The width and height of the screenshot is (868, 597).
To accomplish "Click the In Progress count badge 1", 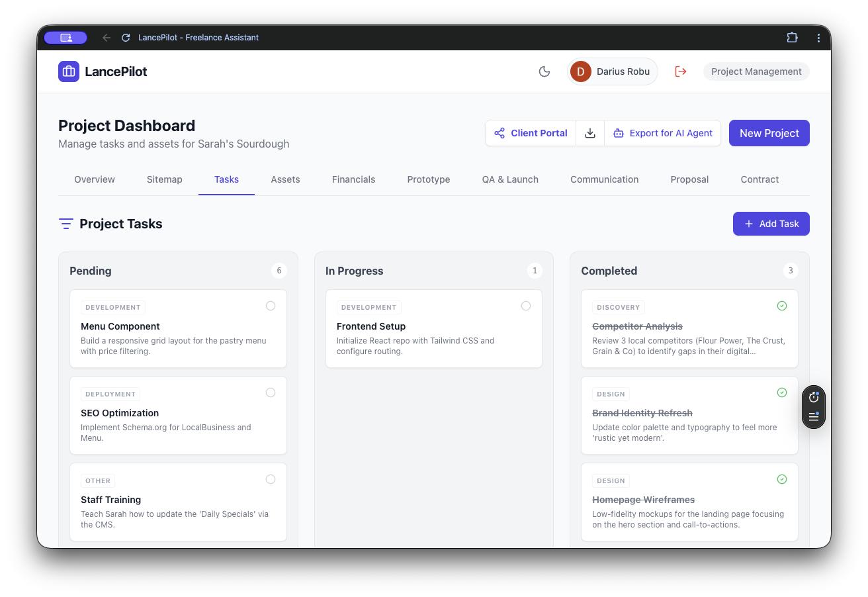I will point(535,271).
